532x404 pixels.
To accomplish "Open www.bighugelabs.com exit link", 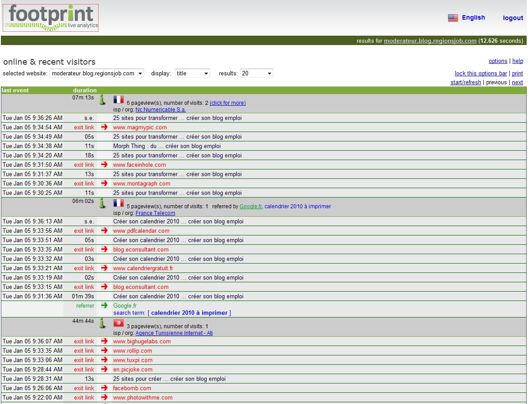I will [x=142, y=341].
